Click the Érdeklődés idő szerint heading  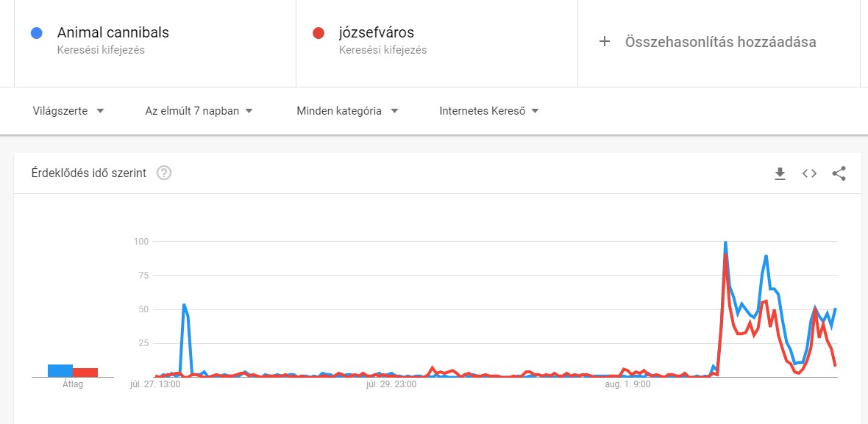click(89, 173)
